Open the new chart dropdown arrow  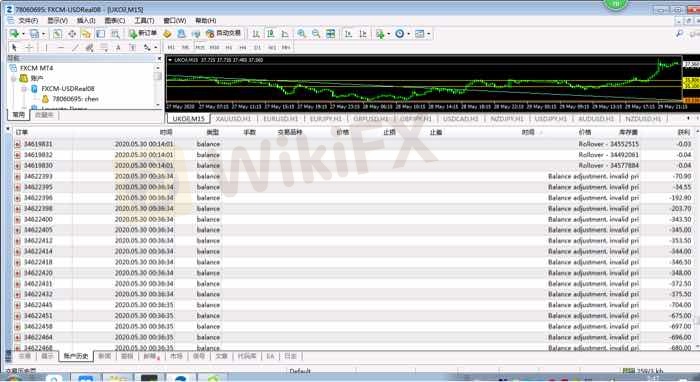pos(23,34)
